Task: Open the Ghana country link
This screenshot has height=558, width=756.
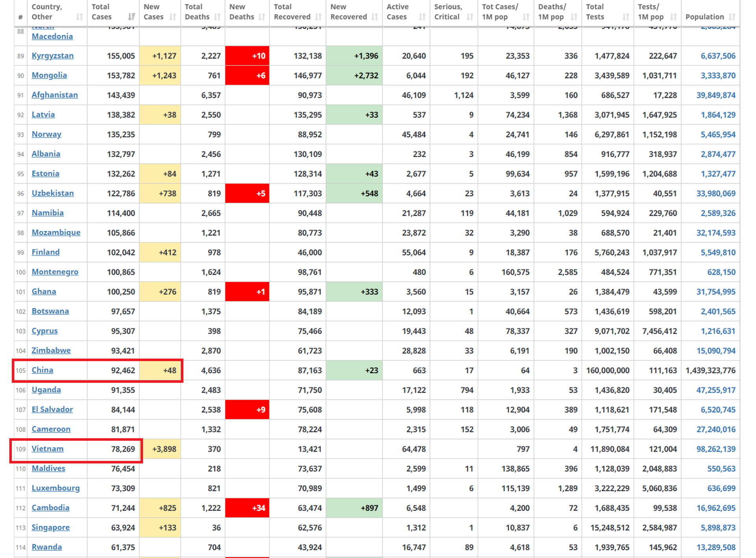Action: [44, 292]
